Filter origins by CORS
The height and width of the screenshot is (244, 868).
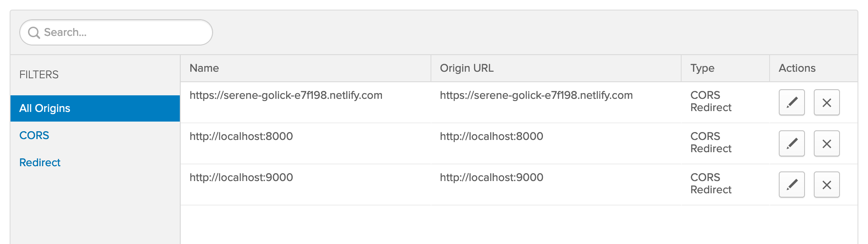[34, 136]
